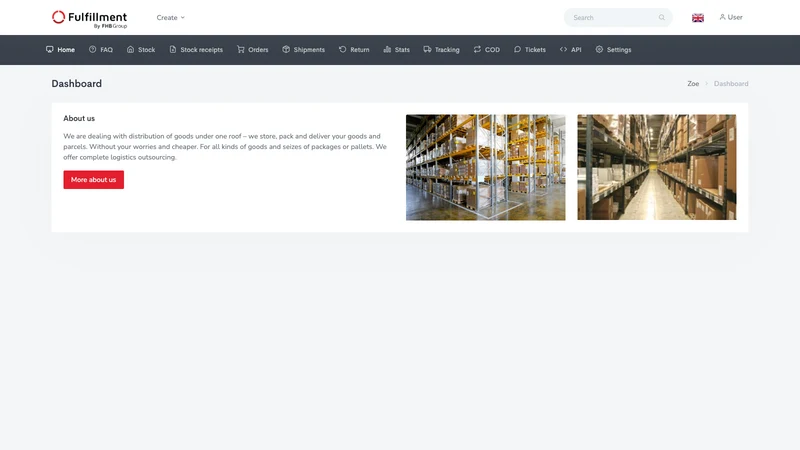Viewport: 800px width, 450px height.
Task: Open the Stats menu label
Action: pos(402,50)
